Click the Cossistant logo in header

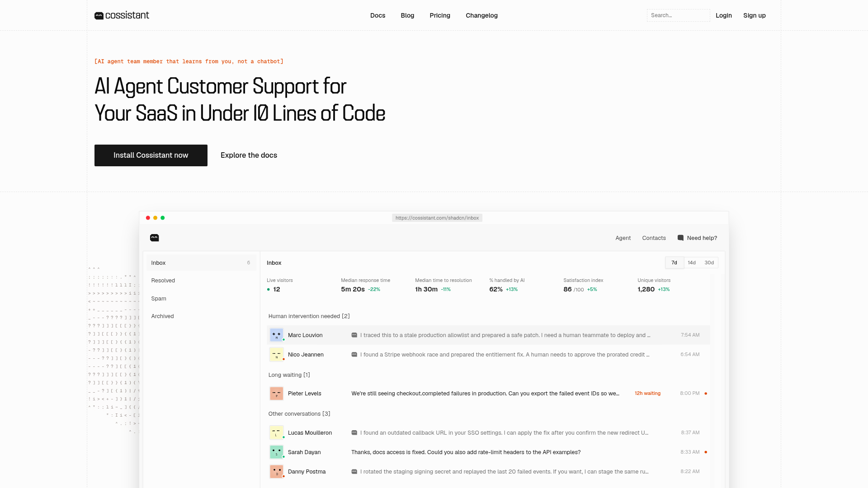point(122,15)
